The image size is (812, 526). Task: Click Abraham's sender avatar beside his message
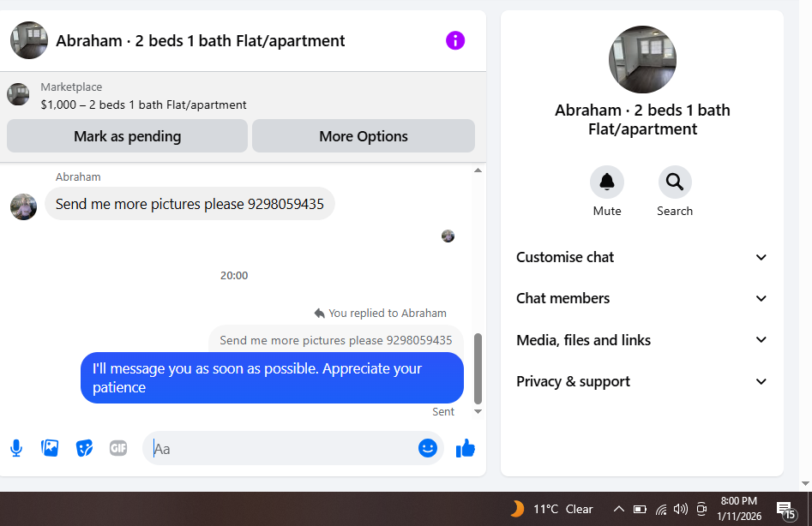(24, 206)
